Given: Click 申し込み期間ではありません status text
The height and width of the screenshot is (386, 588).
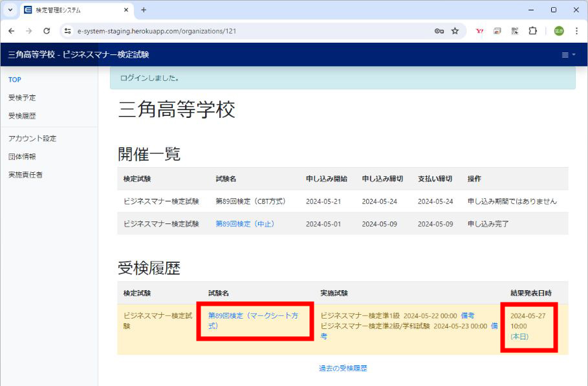Looking at the screenshot, I should (x=512, y=201).
